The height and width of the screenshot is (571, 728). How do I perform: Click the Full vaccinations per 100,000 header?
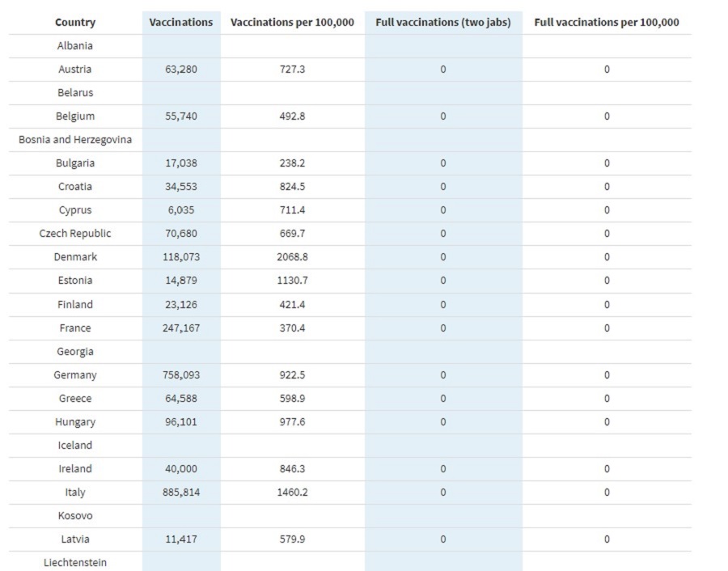(x=607, y=23)
